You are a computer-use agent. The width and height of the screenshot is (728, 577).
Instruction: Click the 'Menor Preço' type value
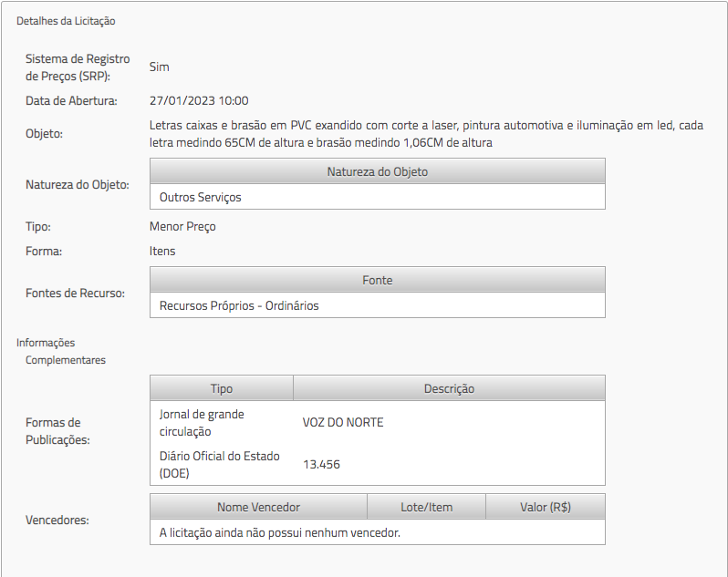coord(182,226)
